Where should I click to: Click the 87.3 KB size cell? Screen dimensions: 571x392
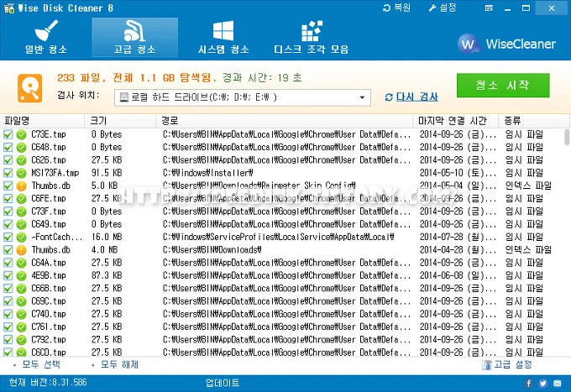click(107, 275)
